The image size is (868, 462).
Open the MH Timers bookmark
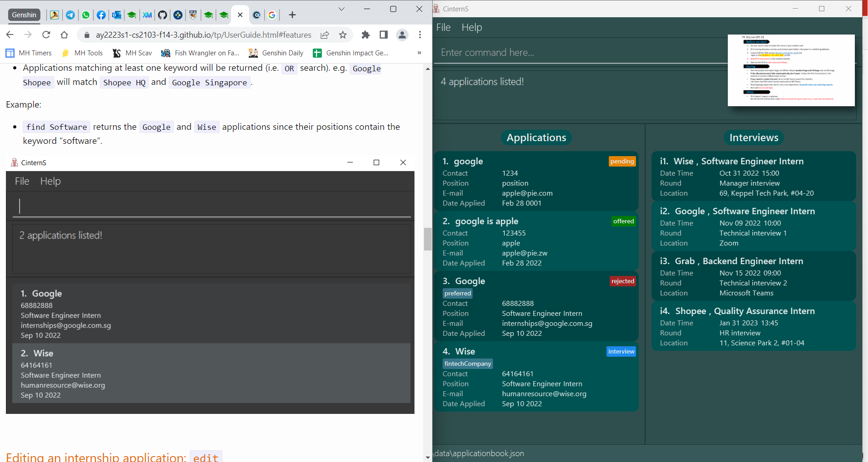pyautogui.click(x=29, y=53)
